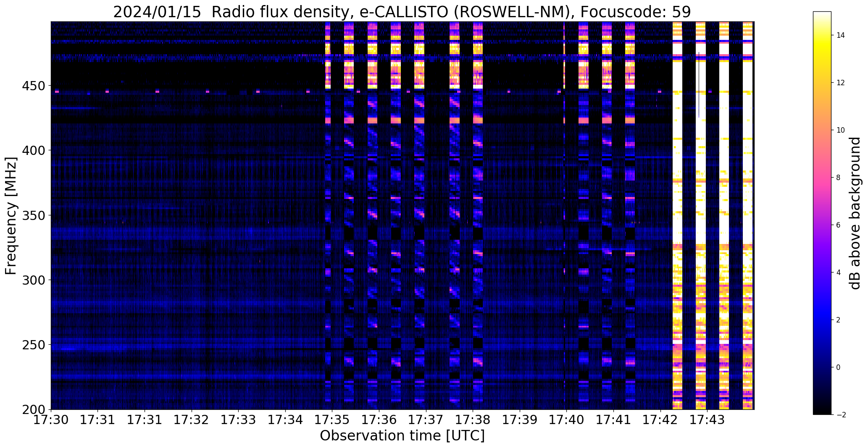This screenshot has width=868, height=448.
Task: Click the 17:42 time tick label
Action: (x=660, y=419)
